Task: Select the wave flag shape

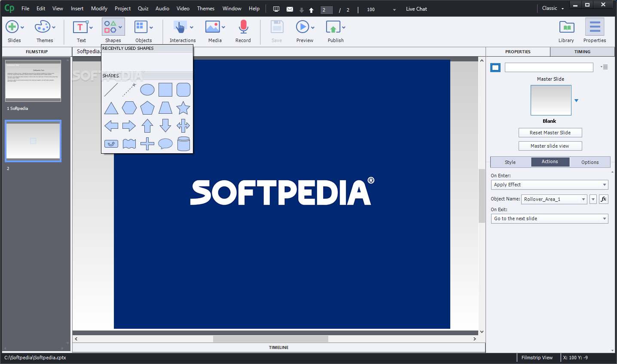Action: click(x=129, y=144)
